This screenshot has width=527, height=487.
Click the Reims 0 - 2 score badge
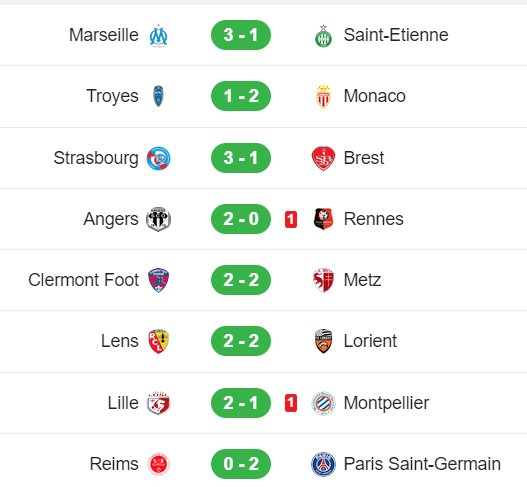tap(241, 464)
